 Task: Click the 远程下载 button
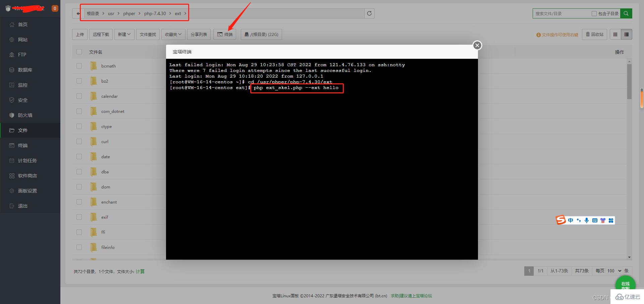click(101, 34)
